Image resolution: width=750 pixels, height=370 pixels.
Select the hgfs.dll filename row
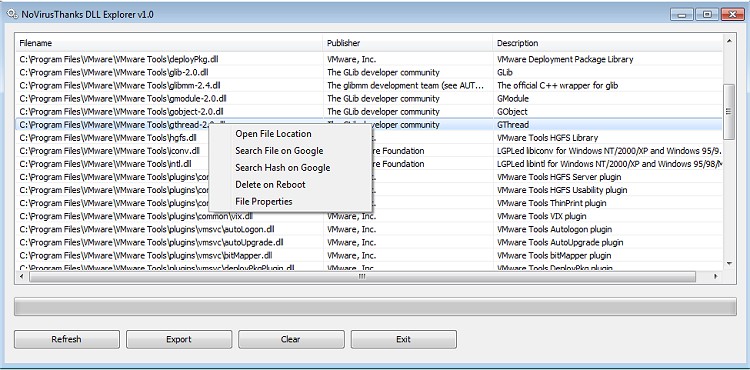(x=108, y=138)
